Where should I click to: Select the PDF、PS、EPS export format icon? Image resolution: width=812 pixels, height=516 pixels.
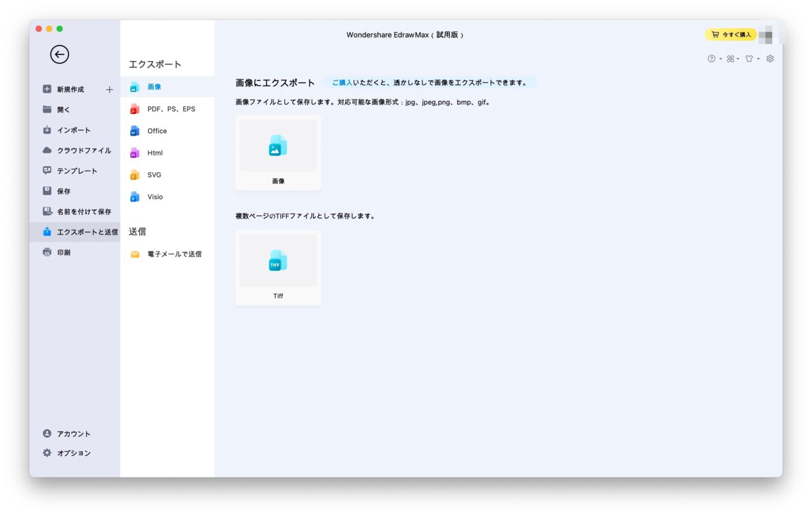tap(134, 108)
